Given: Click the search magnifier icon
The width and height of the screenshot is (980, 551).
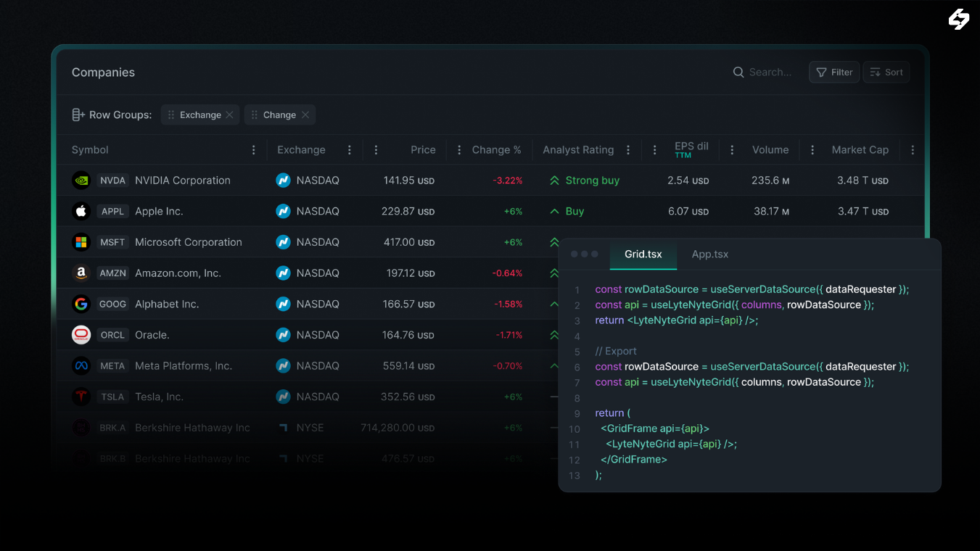Looking at the screenshot, I should [738, 72].
